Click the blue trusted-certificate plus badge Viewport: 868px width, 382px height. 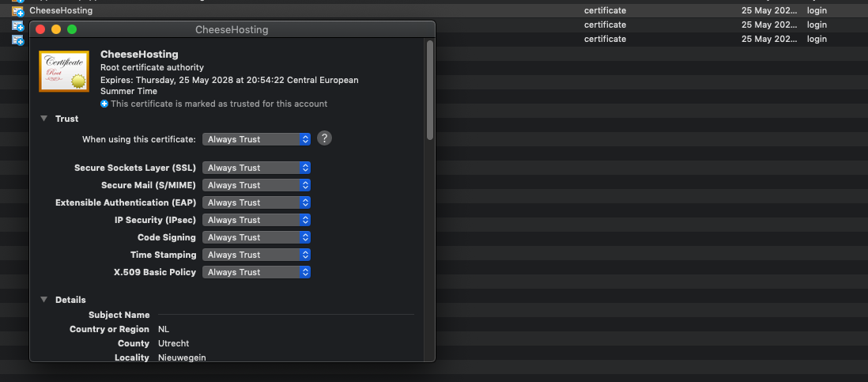click(104, 104)
